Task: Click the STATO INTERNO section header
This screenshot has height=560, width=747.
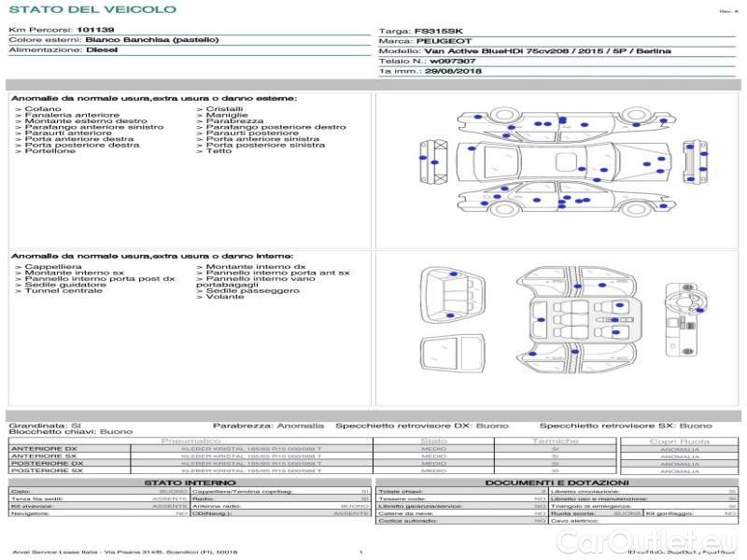Action: click(x=190, y=483)
